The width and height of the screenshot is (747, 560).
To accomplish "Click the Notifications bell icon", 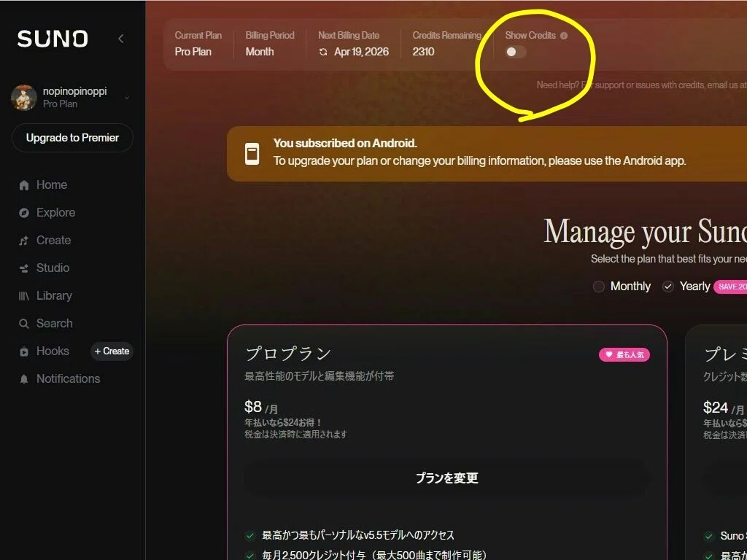I will pos(24,379).
